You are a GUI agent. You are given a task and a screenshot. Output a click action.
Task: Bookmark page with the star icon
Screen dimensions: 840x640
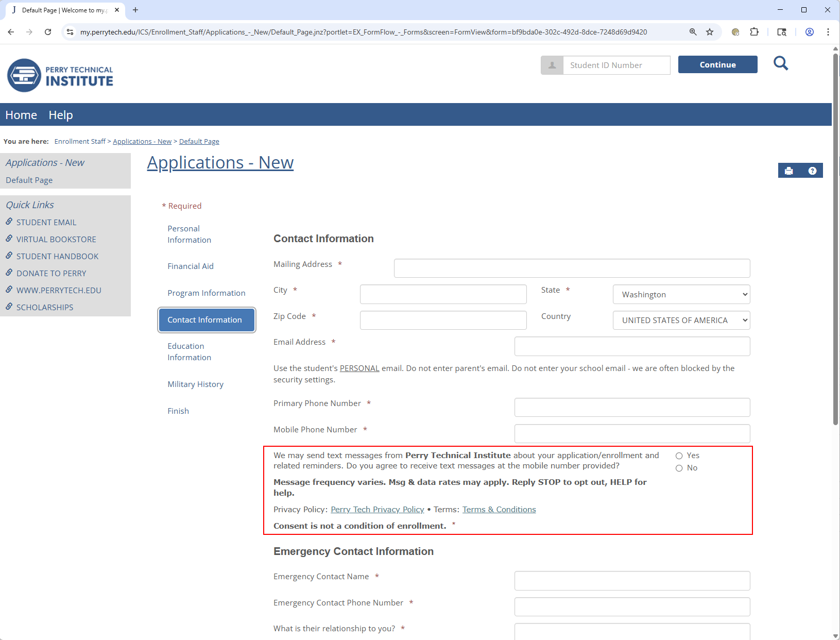[710, 32]
